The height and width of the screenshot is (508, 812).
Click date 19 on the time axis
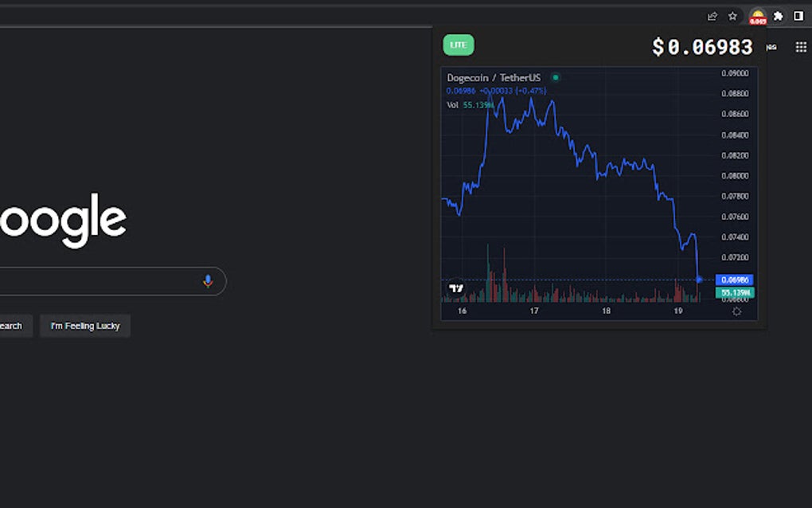[x=678, y=311]
